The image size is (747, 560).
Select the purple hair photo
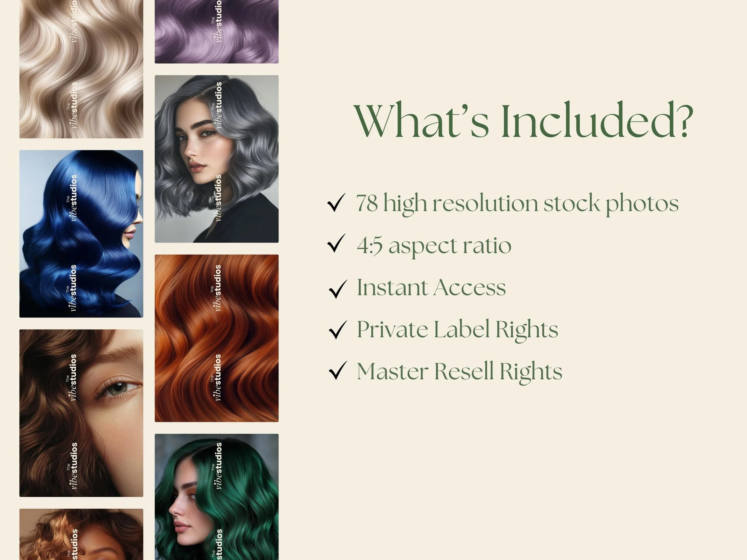(x=216, y=32)
